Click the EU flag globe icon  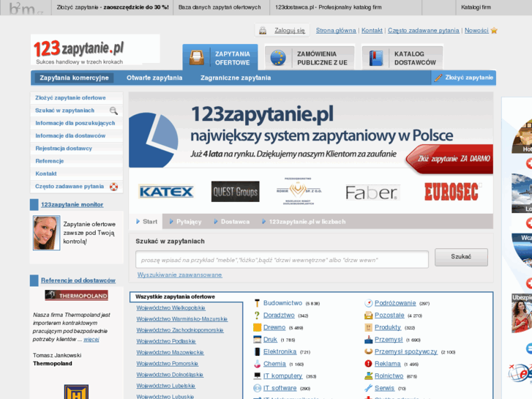(278, 58)
